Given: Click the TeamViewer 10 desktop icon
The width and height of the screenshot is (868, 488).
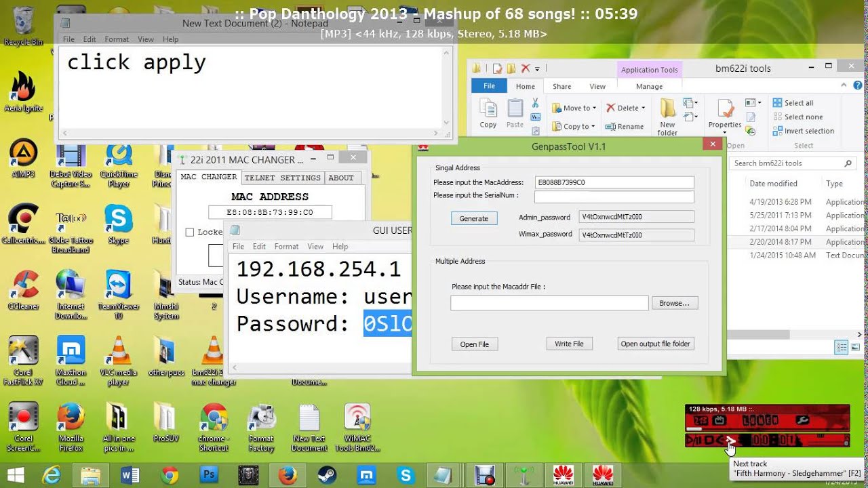Looking at the screenshot, I should (119, 294).
